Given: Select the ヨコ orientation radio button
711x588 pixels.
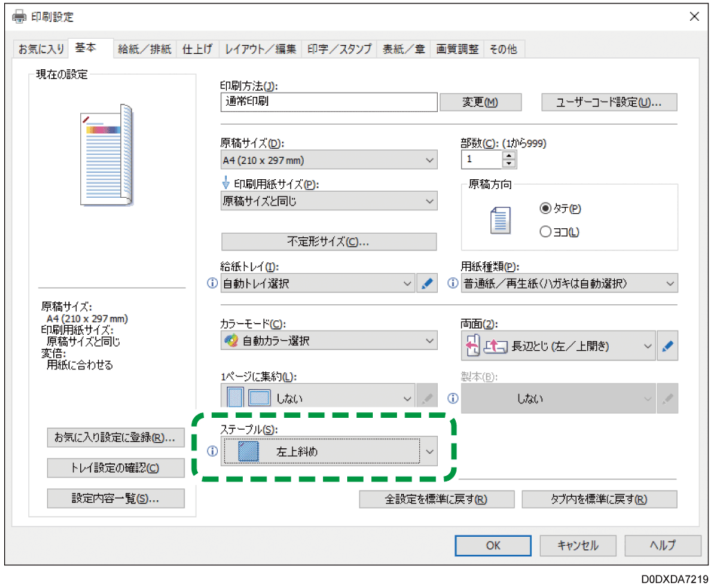Looking at the screenshot, I should 546,232.
